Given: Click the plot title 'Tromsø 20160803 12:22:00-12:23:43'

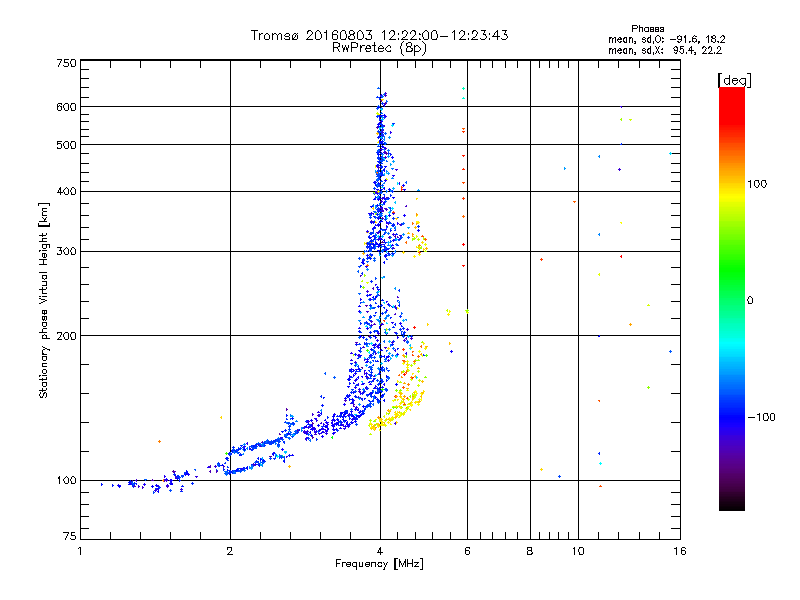Looking at the screenshot, I should pos(379,35).
